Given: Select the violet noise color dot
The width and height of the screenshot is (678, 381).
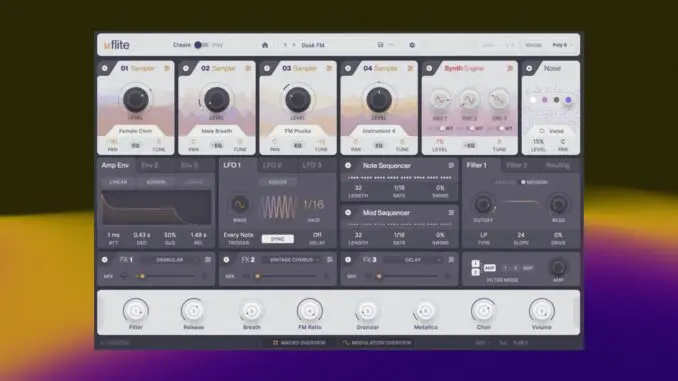Looking at the screenshot, I should pyautogui.click(x=568, y=100).
